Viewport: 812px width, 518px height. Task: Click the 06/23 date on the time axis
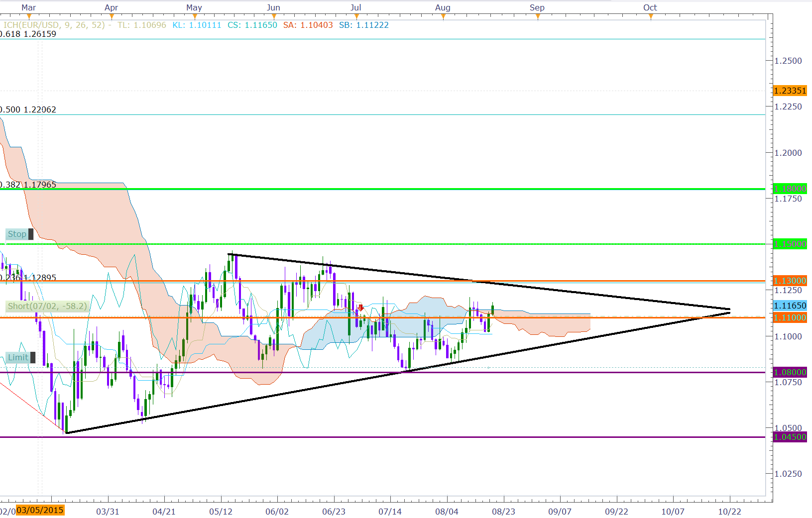334,512
